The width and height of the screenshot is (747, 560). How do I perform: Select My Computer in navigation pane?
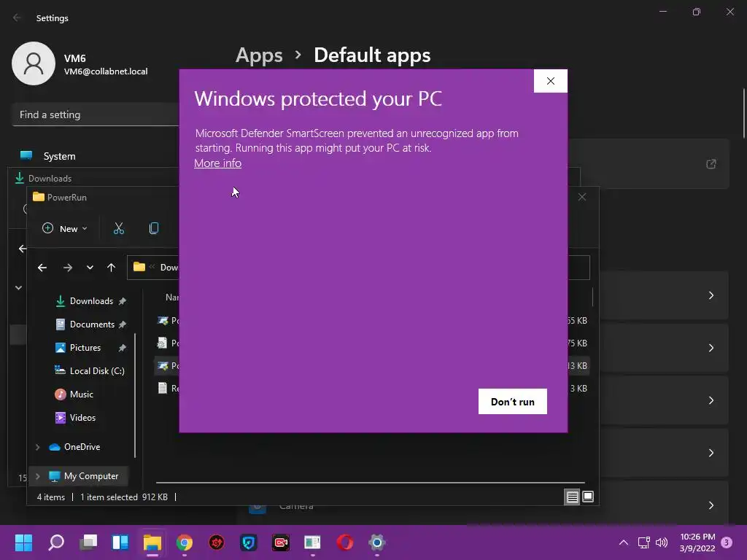pyautogui.click(x=90, y=476)
